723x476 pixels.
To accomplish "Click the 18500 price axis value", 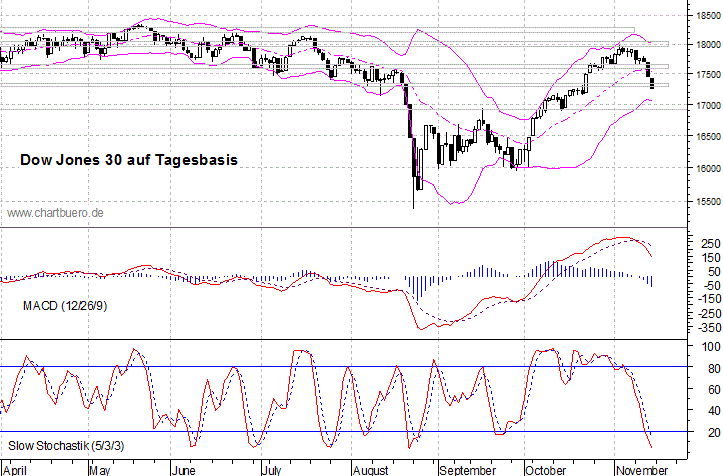I will 708,16.
